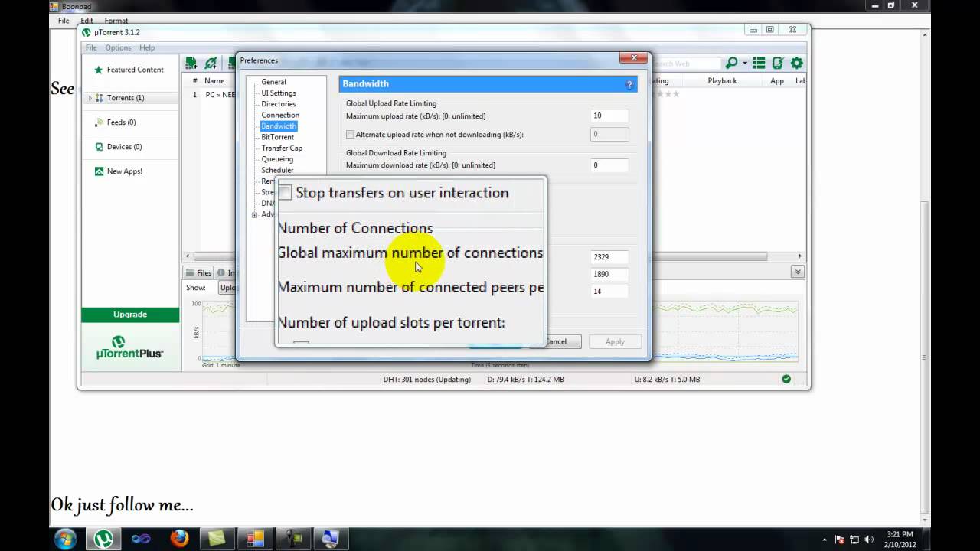Select Scheduler in Preferences tree
Screen dimensions: 980x551
277,170
